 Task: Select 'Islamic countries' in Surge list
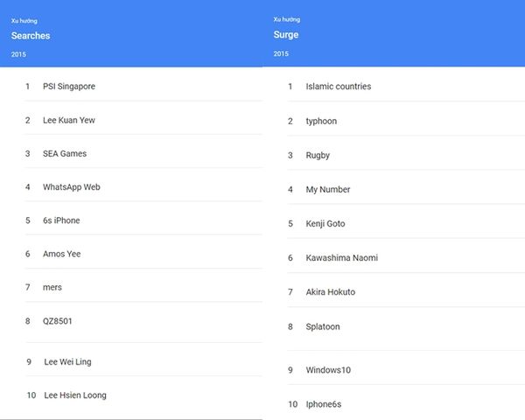click(x=338, y=87)
